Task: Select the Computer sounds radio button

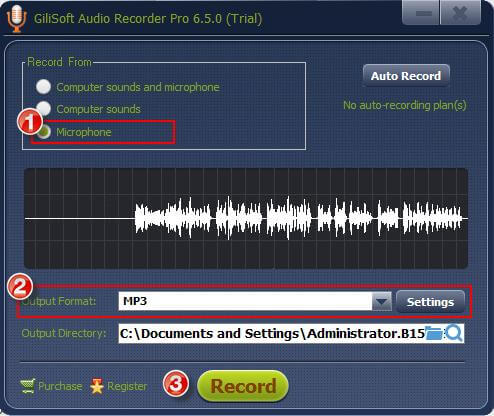Action: (x=43, y=108)
